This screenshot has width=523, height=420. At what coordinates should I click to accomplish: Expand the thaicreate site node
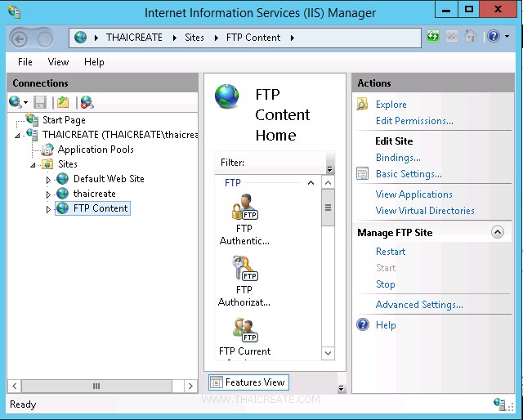point(48,194)
